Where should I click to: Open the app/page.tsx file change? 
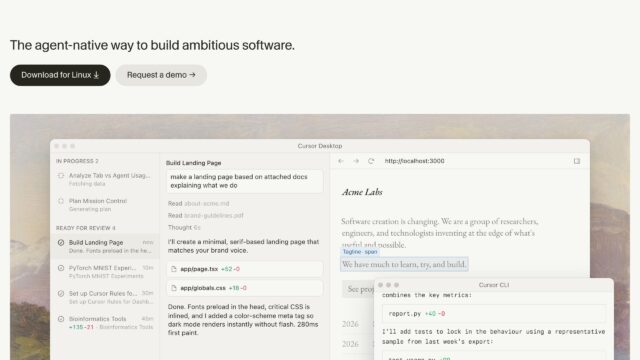point(245,269)
